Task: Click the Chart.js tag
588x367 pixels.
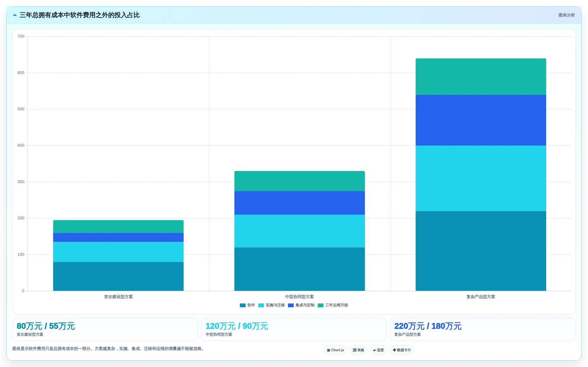Action: pos(335,350)
